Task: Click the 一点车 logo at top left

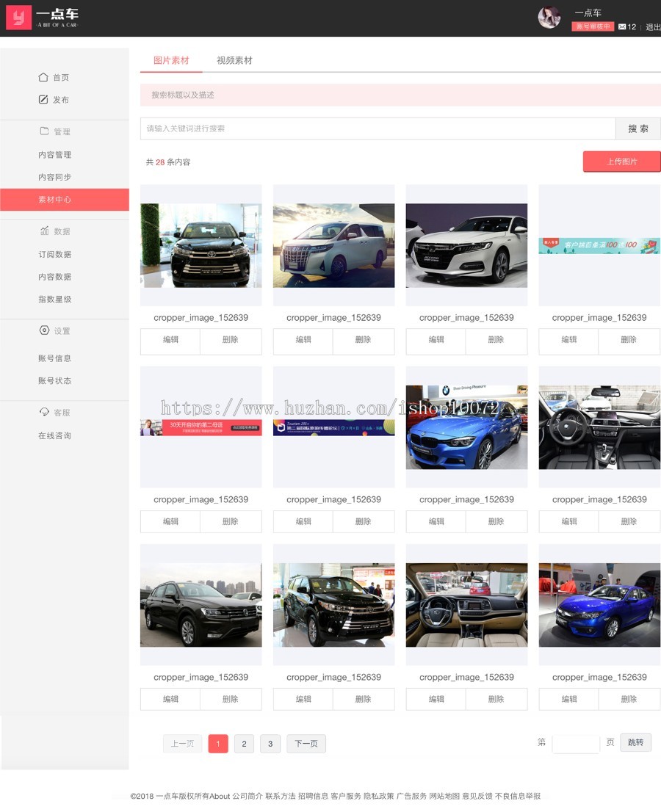Action: pyautogui.click(x=37, y=18)
